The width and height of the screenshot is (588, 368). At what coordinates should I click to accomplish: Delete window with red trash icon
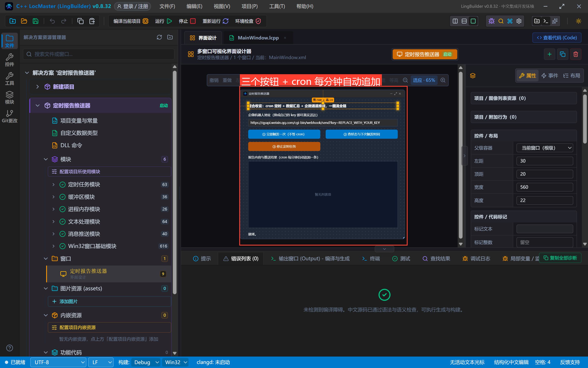point(575,54)
